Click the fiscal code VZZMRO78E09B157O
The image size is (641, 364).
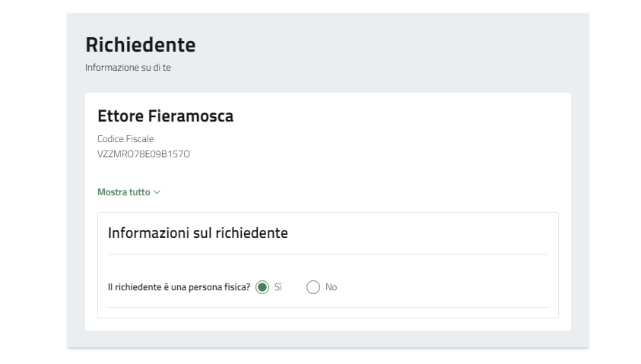(x=144, y=154)
